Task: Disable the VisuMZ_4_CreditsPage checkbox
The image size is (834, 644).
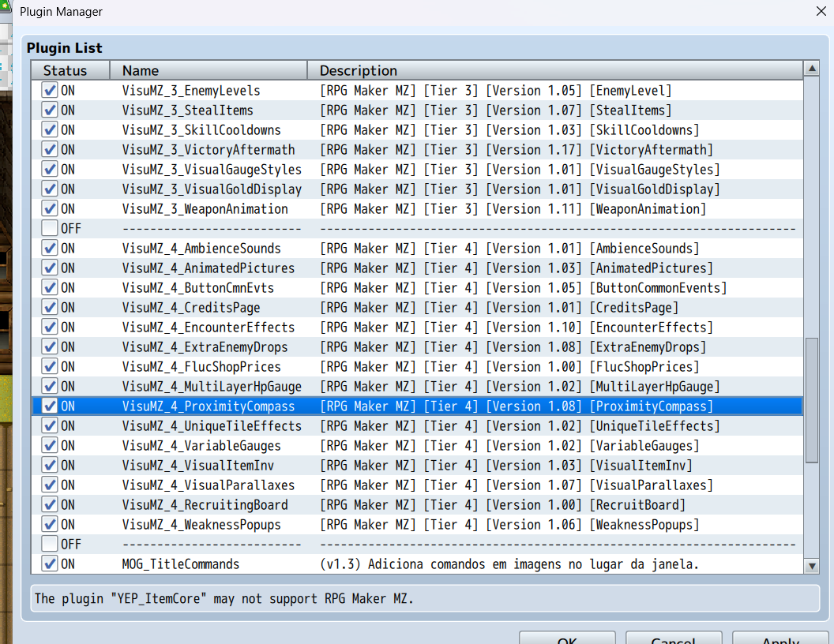Action: [x=50, y=307]
